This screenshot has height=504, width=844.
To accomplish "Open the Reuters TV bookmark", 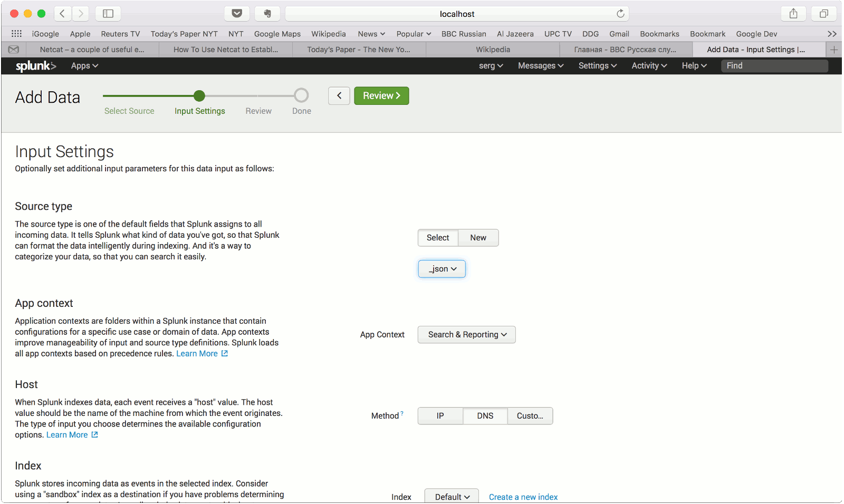I will pyautogui.click(x=120, y=34).
